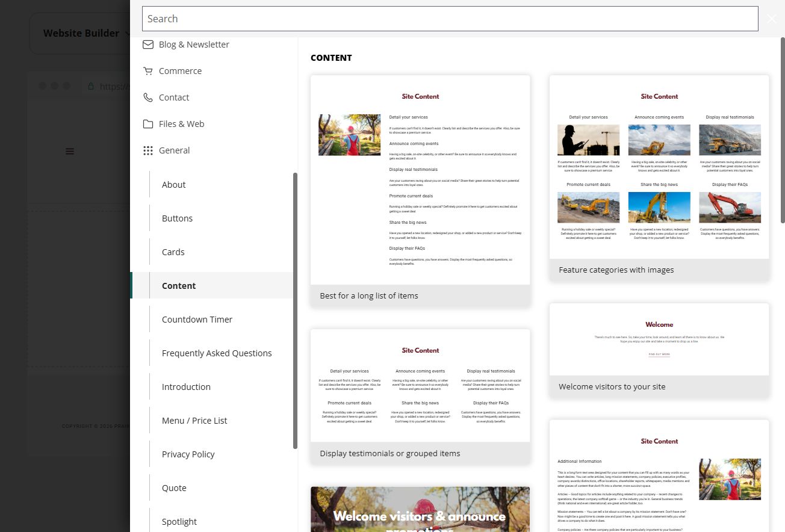Click the Files & Web folder icon
Screen dimensions: 785x532
tap(147, 124)
